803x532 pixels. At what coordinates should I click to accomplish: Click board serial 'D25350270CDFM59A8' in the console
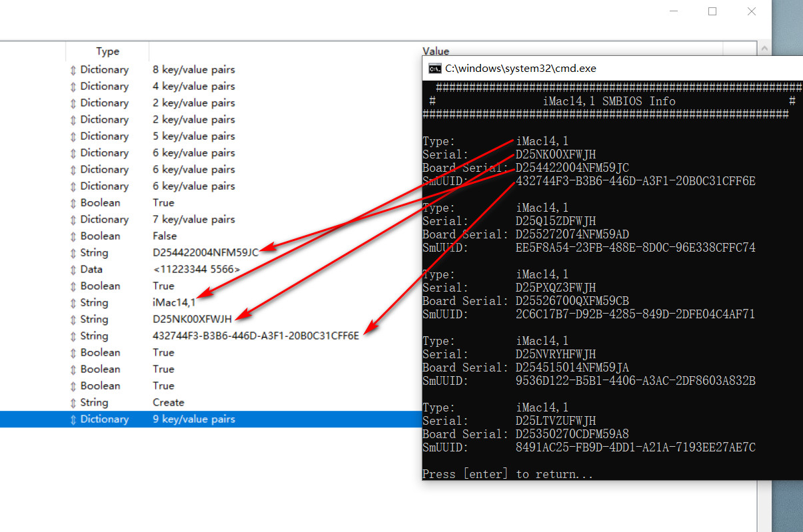point(572,434)
